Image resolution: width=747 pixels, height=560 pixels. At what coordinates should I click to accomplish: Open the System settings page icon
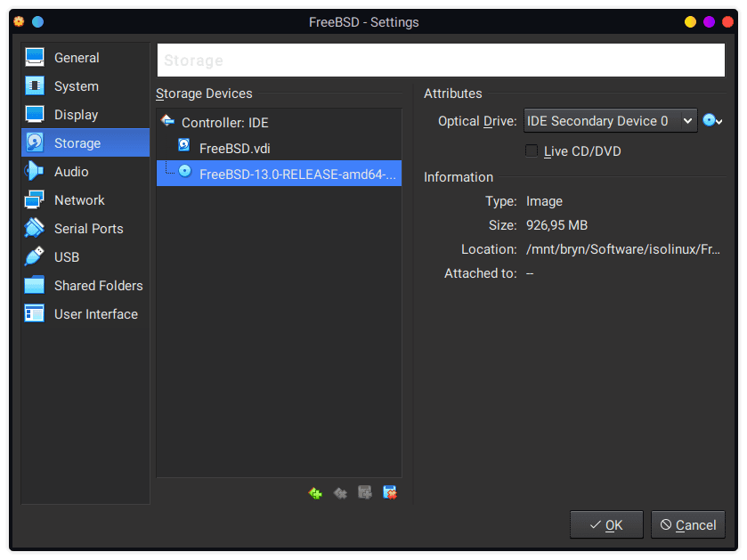pos(35,86)
